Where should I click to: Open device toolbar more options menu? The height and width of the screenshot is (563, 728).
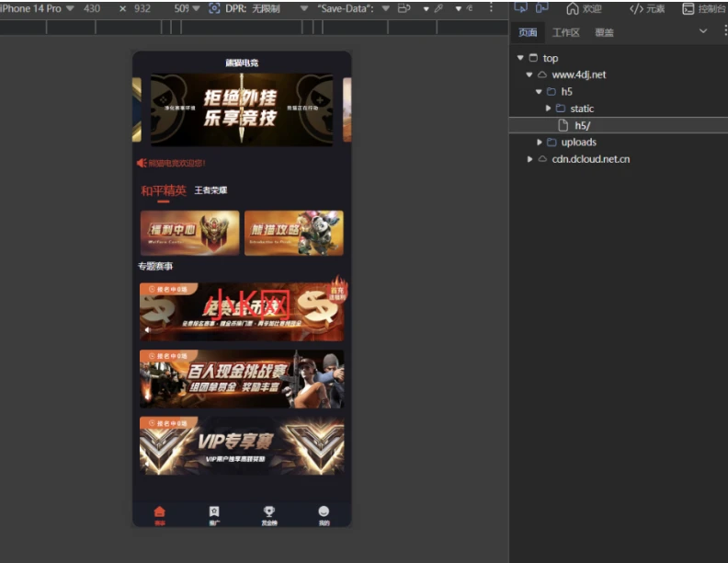click(x=491, y=8)
